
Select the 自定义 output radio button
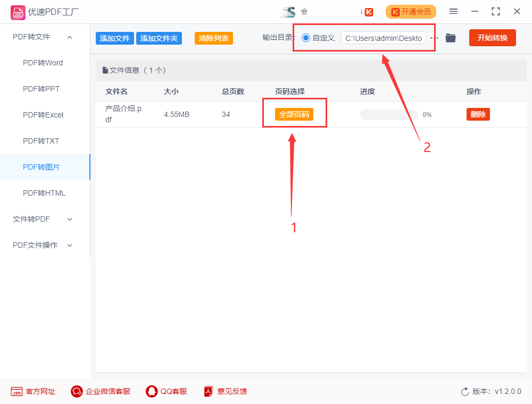click(x=306, y=38)
